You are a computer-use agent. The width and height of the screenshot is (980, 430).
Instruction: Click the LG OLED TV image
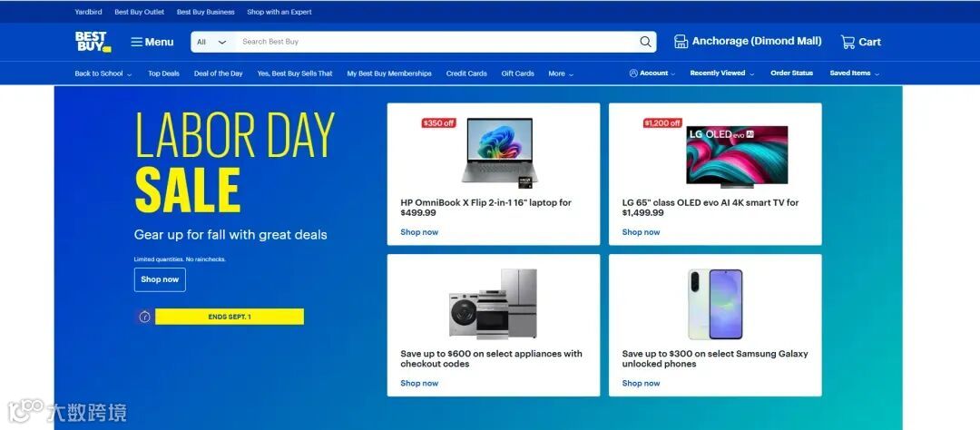pos(737,156)
